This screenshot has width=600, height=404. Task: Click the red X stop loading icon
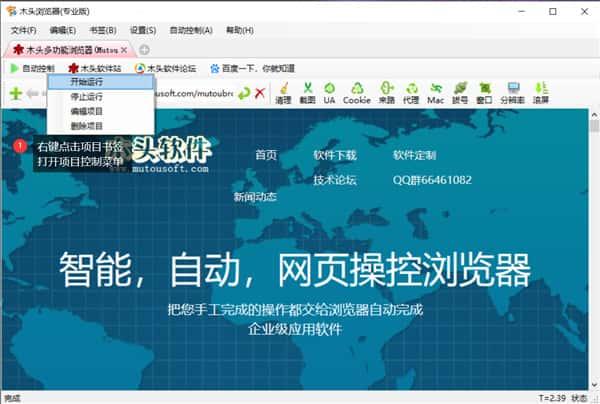tap(260, 93)
